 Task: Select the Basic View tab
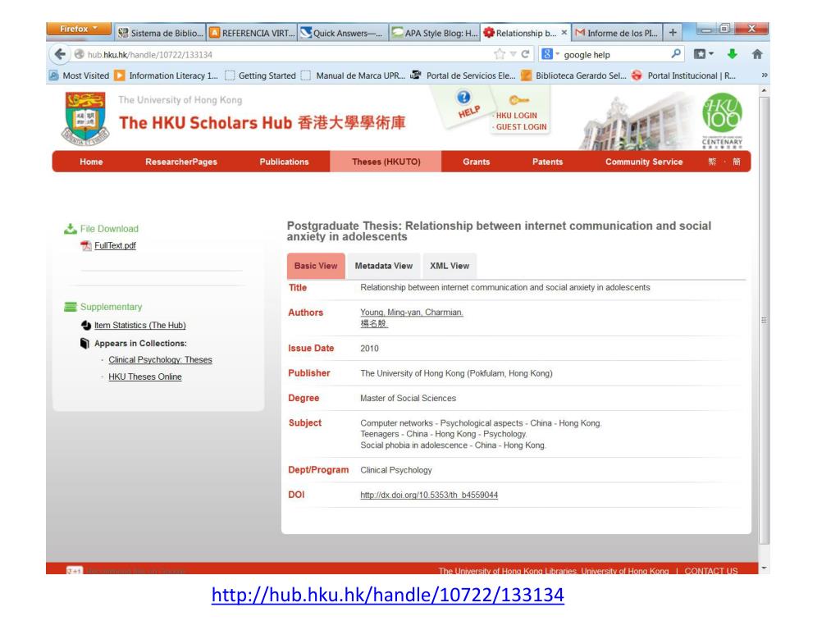pos(316,266)
